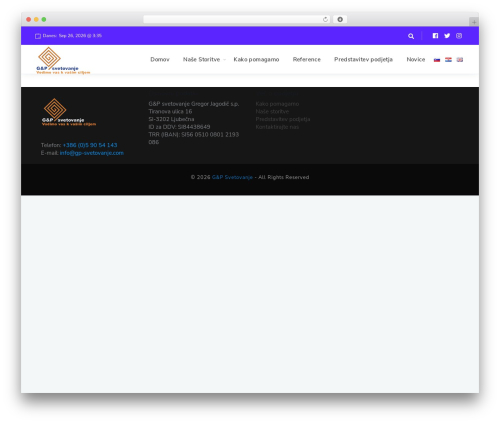
Task: Click the round icon right of the address bar
Action: point(340,19)
